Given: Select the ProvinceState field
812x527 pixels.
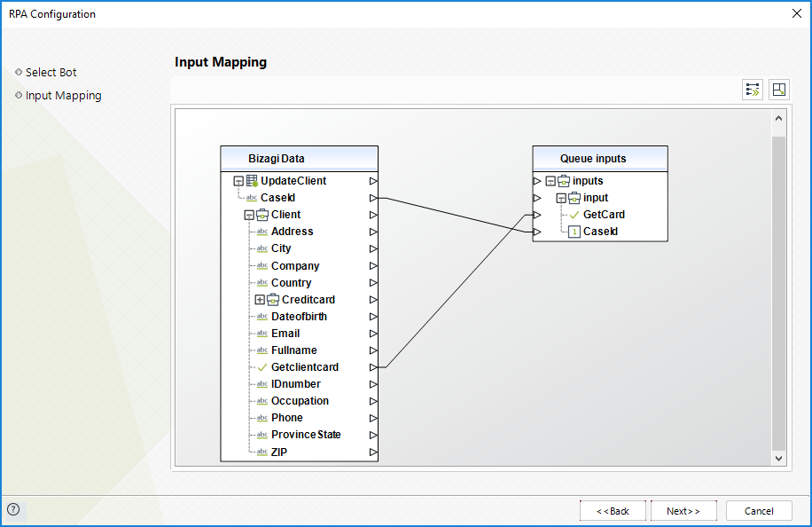Looking at the screenshot, I should 306,434.
